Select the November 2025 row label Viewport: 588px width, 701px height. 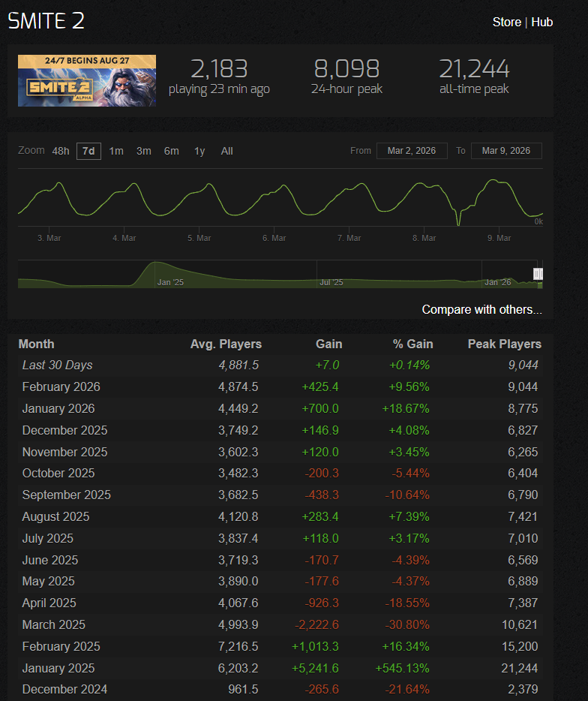[64, 452]
